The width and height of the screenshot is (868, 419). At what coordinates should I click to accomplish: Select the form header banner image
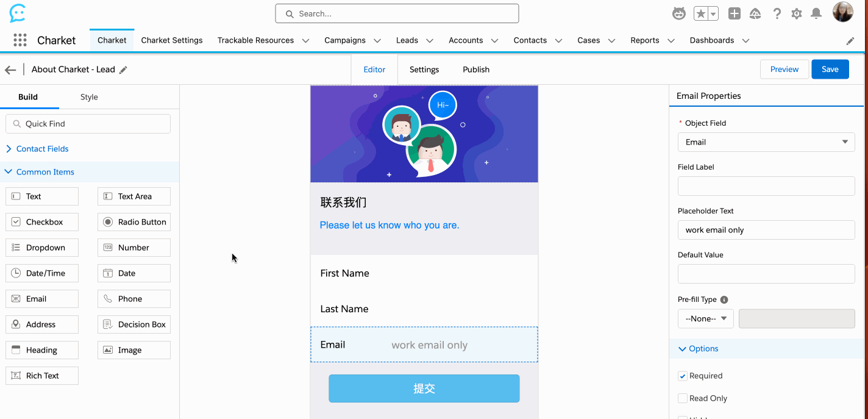424,134
